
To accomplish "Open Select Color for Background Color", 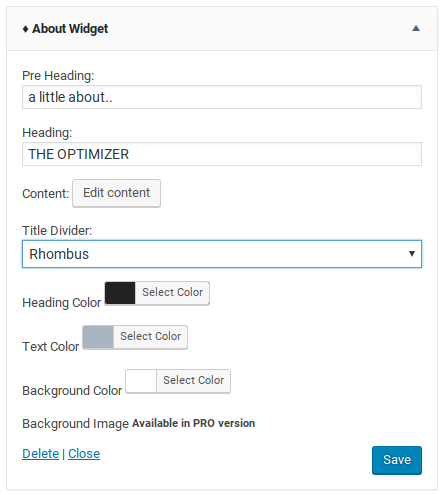I will point(193,381).
